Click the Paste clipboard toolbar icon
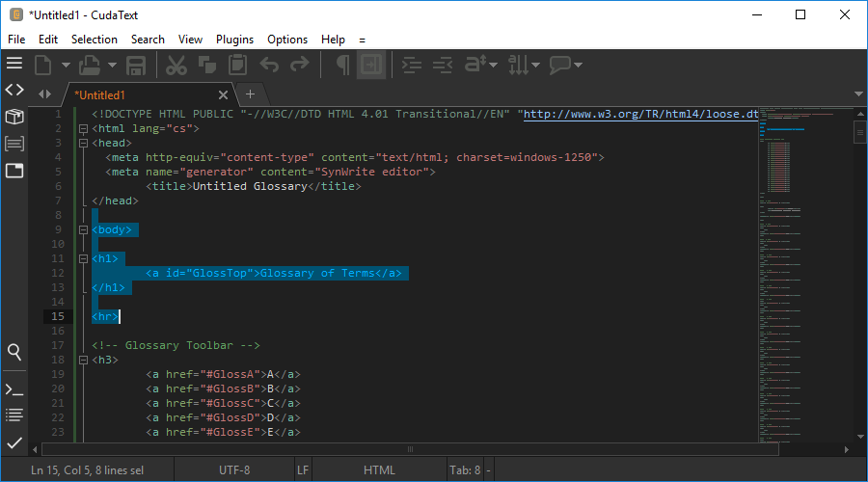This screenshot has height=482, width=868. click(x=237, y=66)
